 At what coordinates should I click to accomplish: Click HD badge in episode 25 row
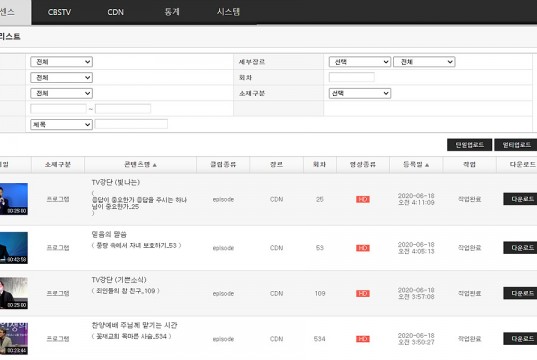363,199
